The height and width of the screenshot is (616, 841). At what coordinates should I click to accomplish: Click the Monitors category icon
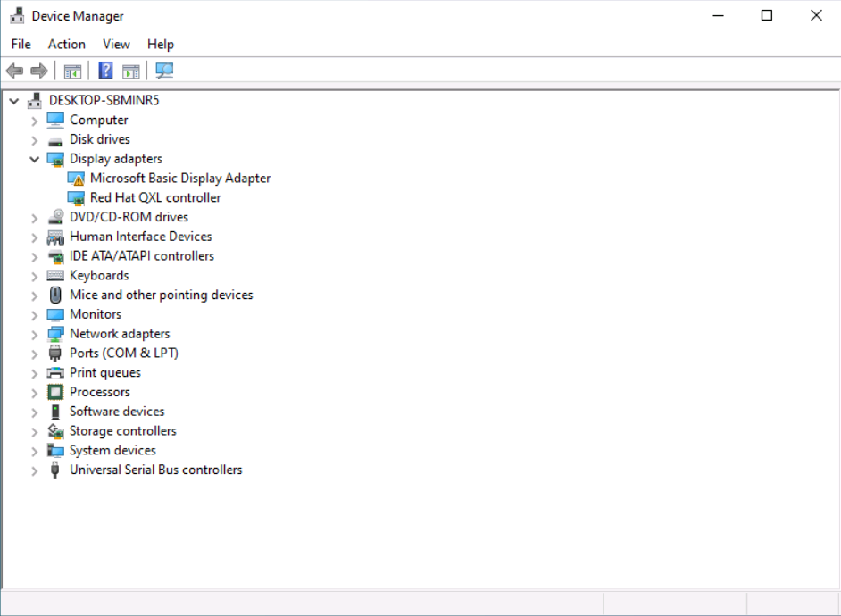pyautogui.click(x=55, y=315)
